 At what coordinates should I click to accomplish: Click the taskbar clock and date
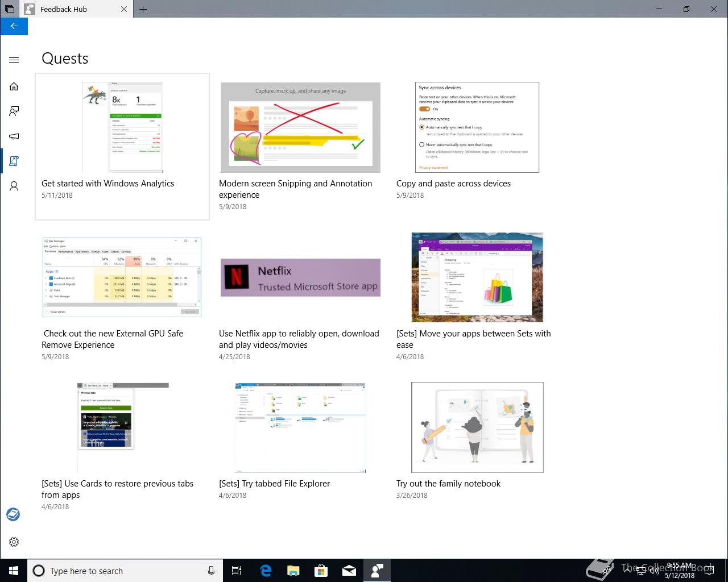[679, 571]
